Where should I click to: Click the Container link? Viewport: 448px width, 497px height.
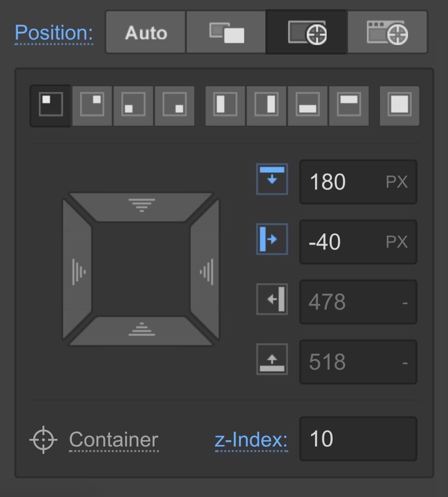click(113, 439)
